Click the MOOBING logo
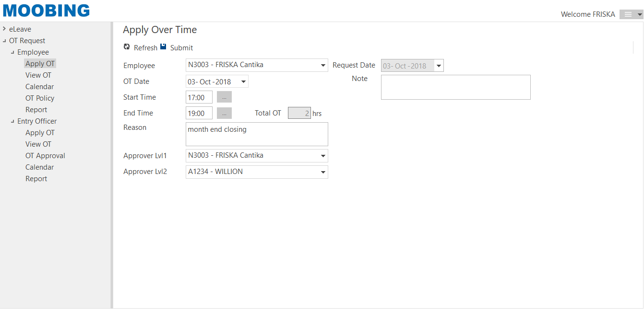The width and height of the screenshot is (644, 312). 47,11
